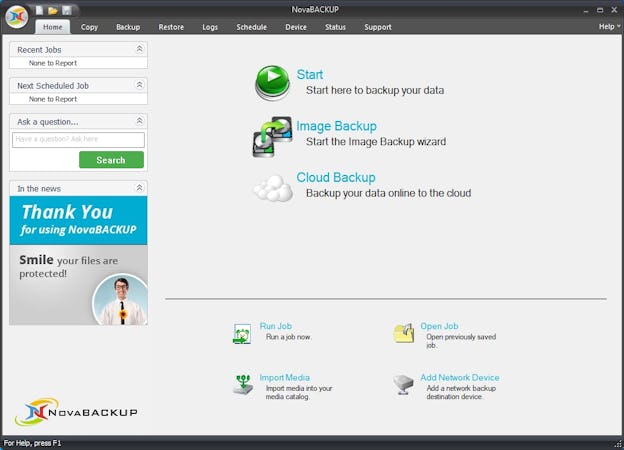Click the Run Job link

point(275,326)
